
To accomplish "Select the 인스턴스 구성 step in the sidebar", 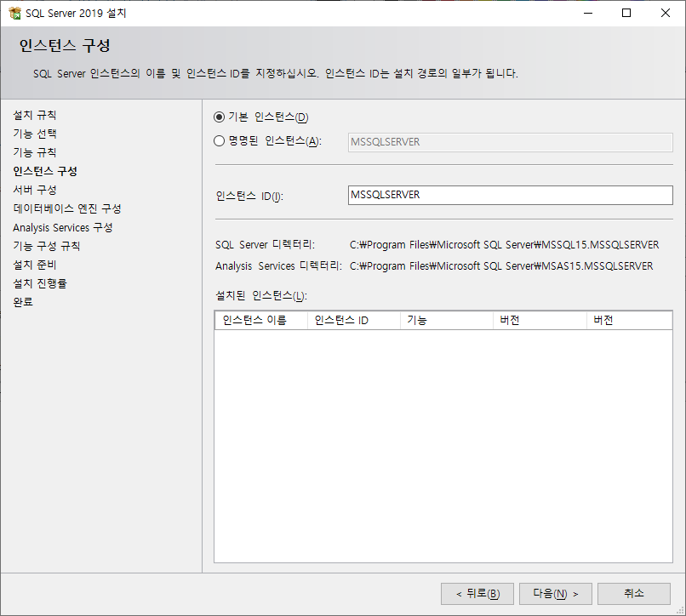I will (x=45, y=171).
